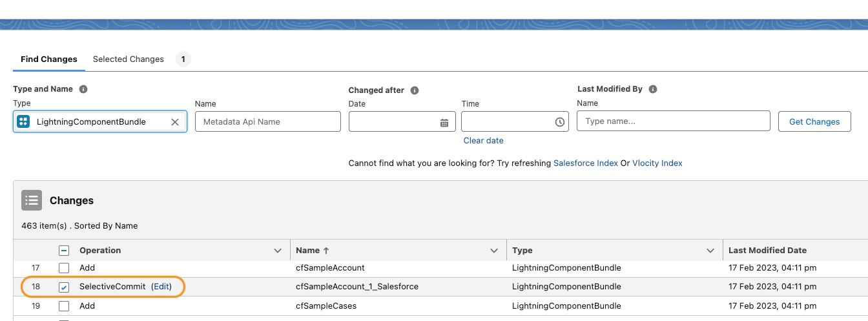
Task: Focus the Metadata Api Name input
Action: (268, 121)
